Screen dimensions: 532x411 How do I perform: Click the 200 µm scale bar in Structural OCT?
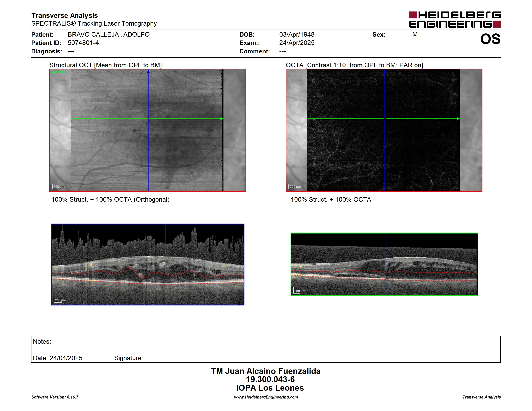[x=58, y=187]
